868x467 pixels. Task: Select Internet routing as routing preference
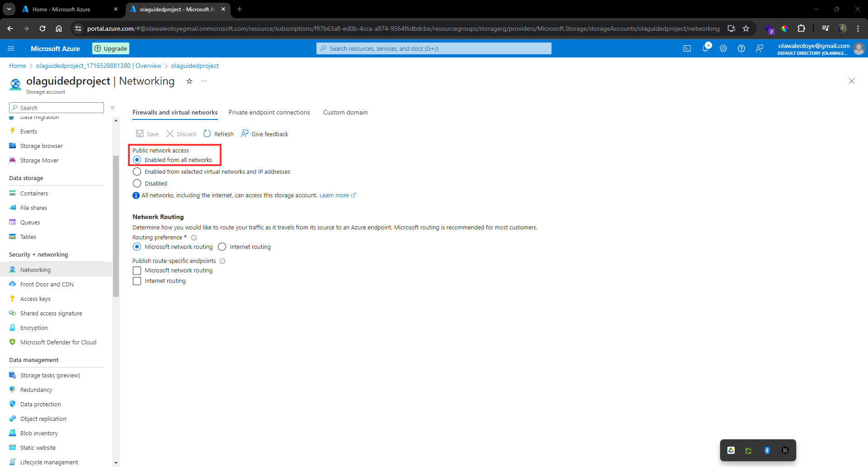(222, 247)
